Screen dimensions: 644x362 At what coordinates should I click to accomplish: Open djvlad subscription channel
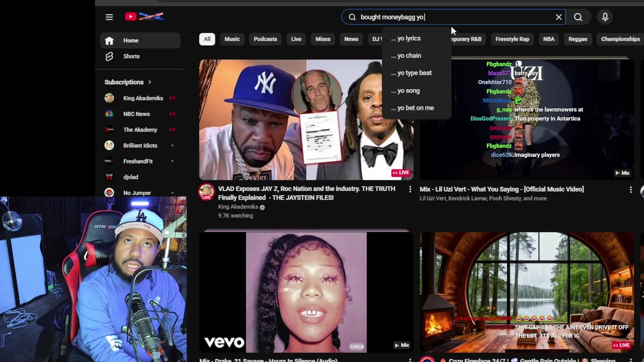(x=140, y=177)
